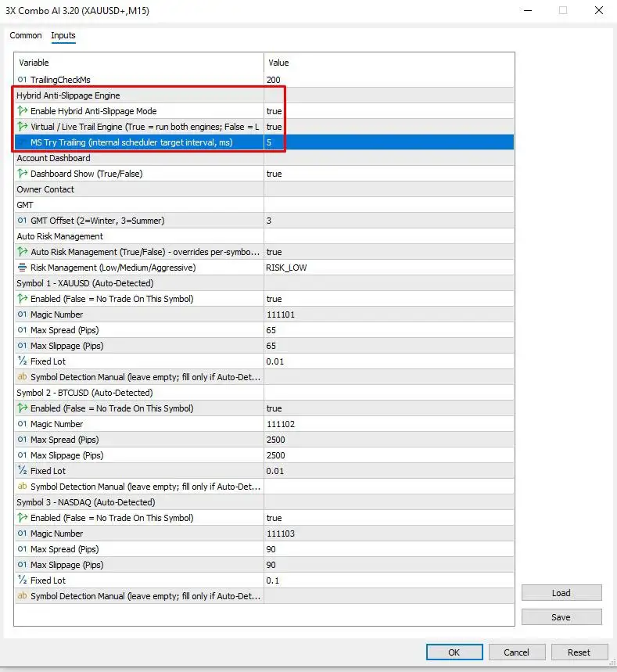Select the Auto Risk Management section row
Screen dimensions: 617x672
click(x=264, y=236)
